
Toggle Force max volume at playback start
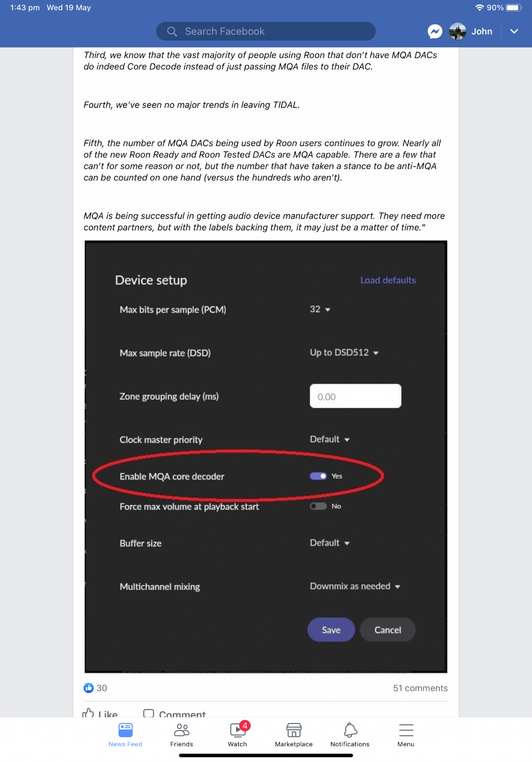click(318, 506)
